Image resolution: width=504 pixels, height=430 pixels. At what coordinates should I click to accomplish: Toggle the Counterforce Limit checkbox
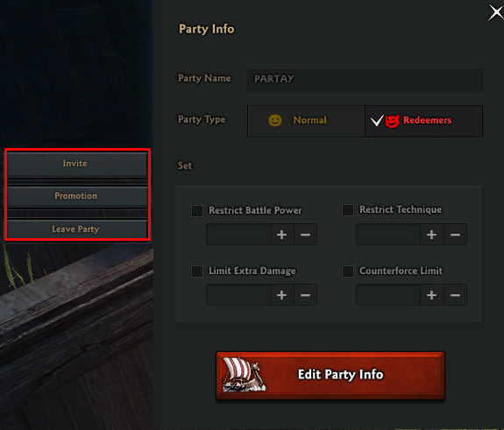pyautogui.click(x=348, y=271)
